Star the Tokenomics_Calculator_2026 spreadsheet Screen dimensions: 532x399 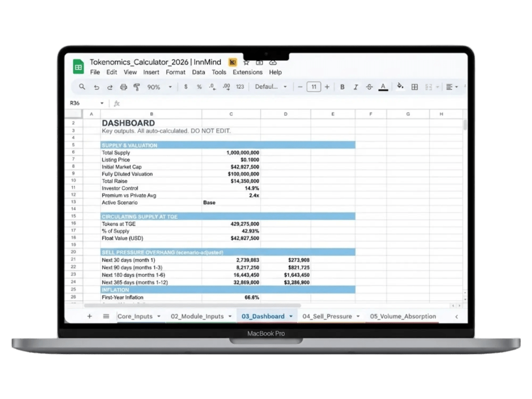click(x=246, y=62)
